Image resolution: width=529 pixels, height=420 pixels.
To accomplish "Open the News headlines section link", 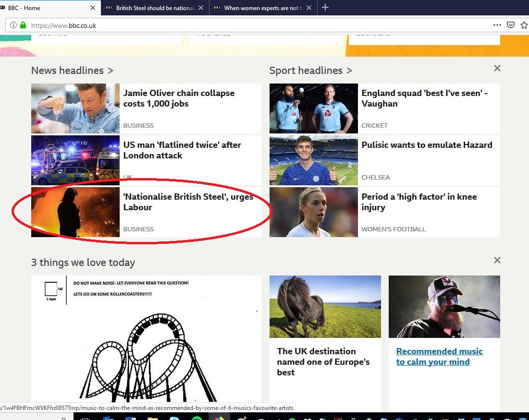I will pos(72,71).
